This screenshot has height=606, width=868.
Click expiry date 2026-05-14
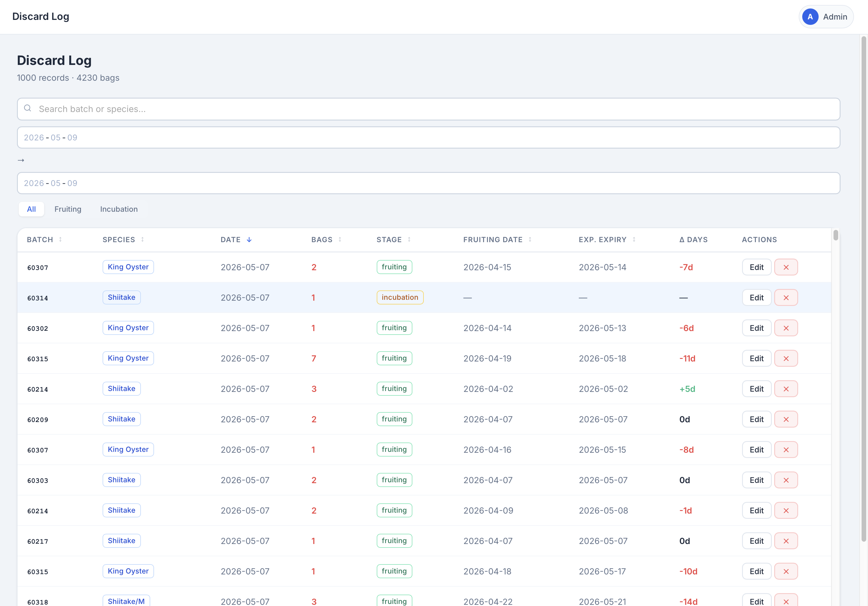602,267
